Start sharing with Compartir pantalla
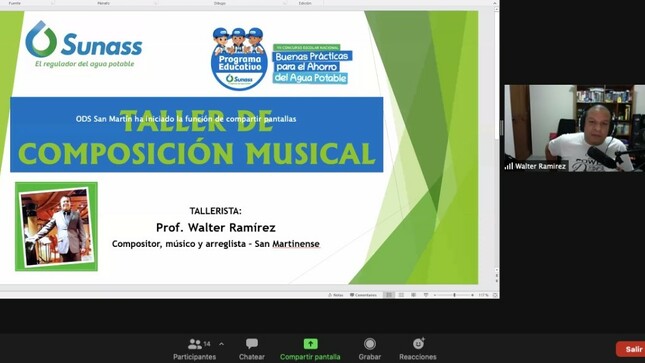Screen dimensions: 645x363 point(310,349)
